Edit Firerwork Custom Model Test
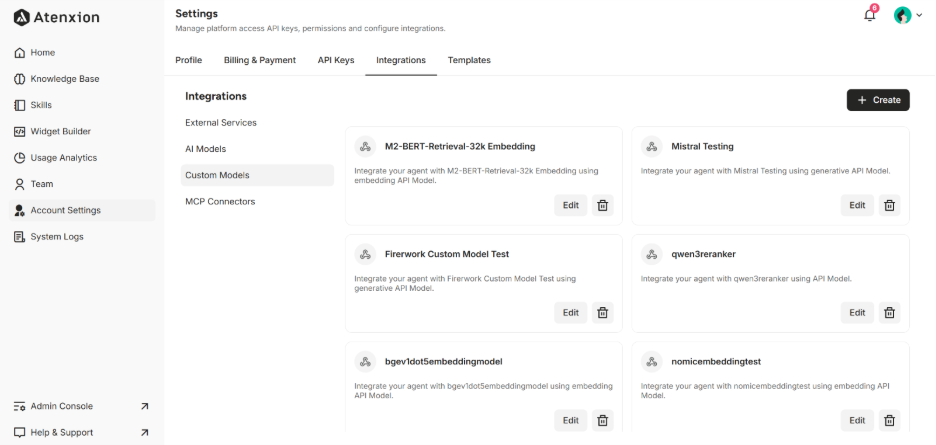The width and height of the screenshot is (936, 445). tap(571, 312)
